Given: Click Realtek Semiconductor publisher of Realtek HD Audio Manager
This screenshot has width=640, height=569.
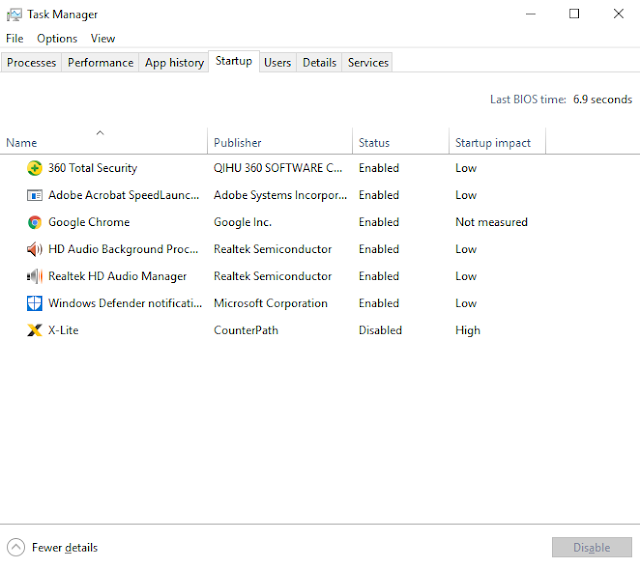Looking at the screenshot, I should tap(273, 276).
